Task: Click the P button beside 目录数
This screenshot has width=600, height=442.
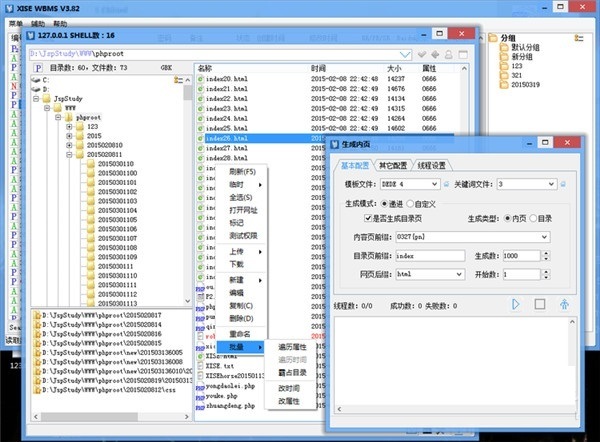Action: point(38,68)
